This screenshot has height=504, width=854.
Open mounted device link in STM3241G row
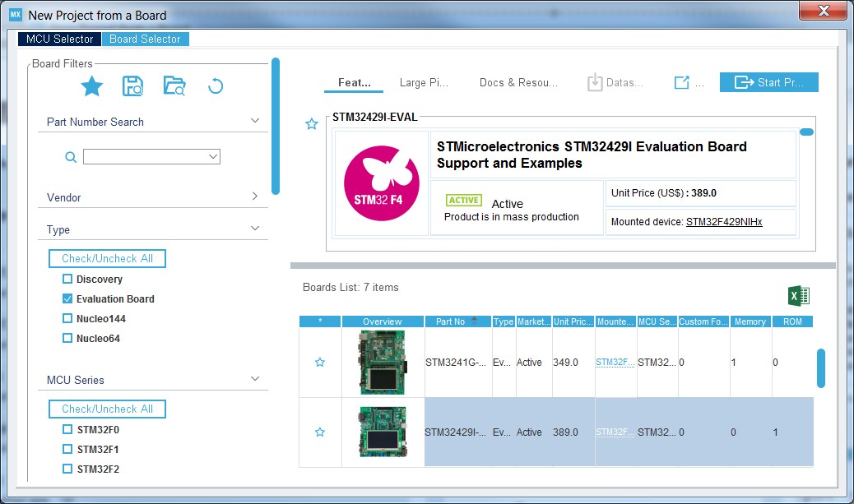click(x=615, y=362)
